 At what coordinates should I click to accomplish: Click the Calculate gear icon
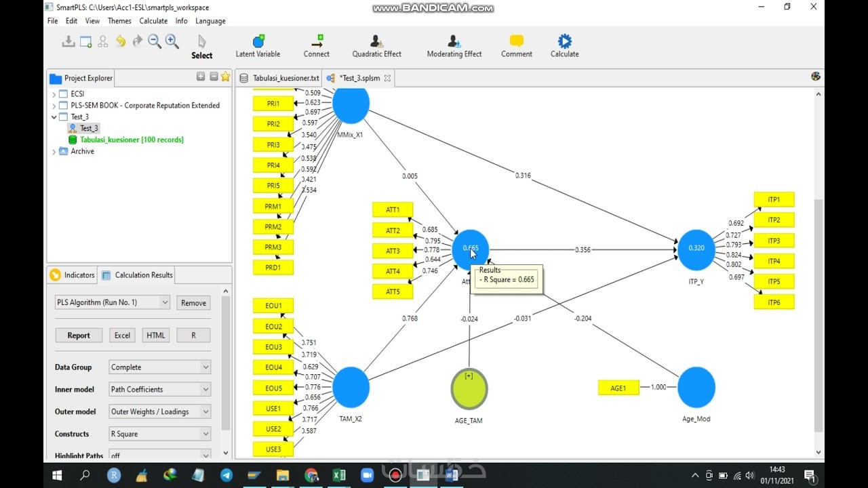tap(564, 47)
